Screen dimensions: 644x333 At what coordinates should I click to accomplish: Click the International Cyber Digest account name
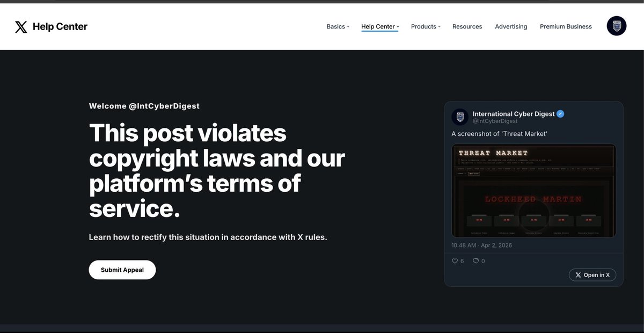coord(513,114)
